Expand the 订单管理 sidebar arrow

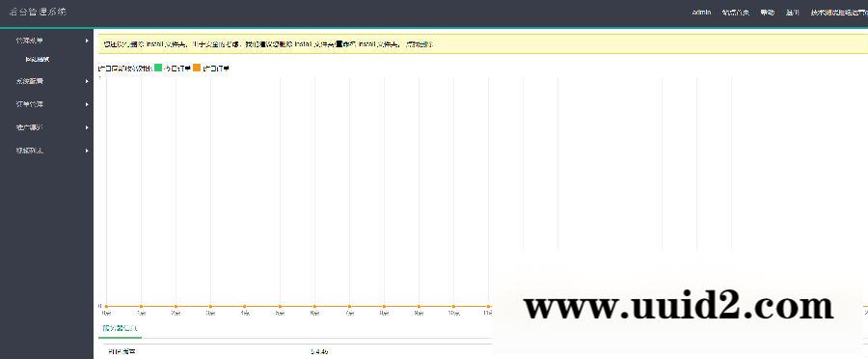pyautogui.click(x=87, y=104)
